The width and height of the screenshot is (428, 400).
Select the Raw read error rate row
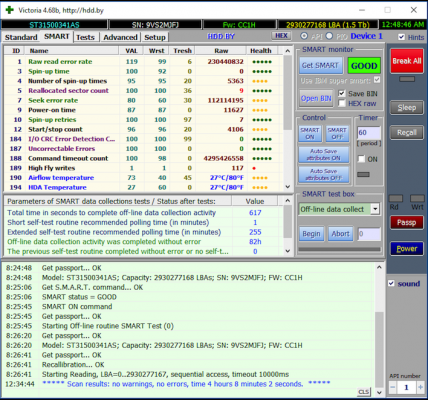[143, 62]
